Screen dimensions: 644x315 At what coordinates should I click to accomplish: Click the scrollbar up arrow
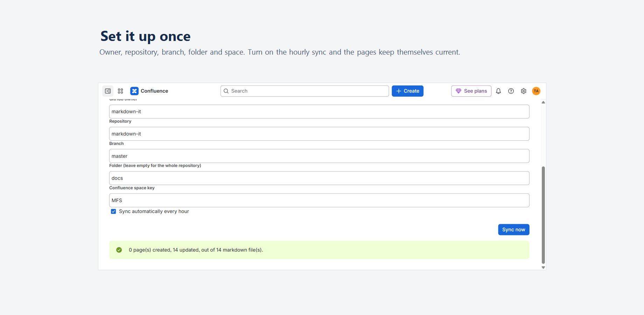pos(543,102)
